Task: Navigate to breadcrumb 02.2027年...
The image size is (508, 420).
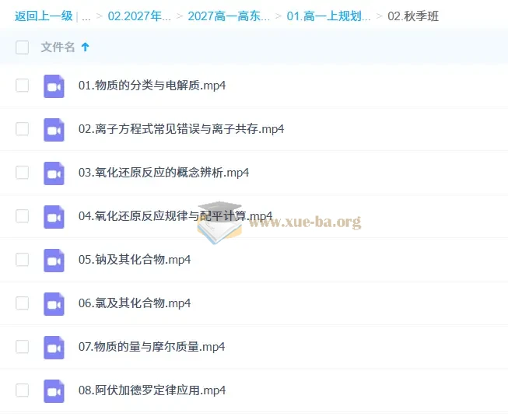Action: tap(139, 16)
